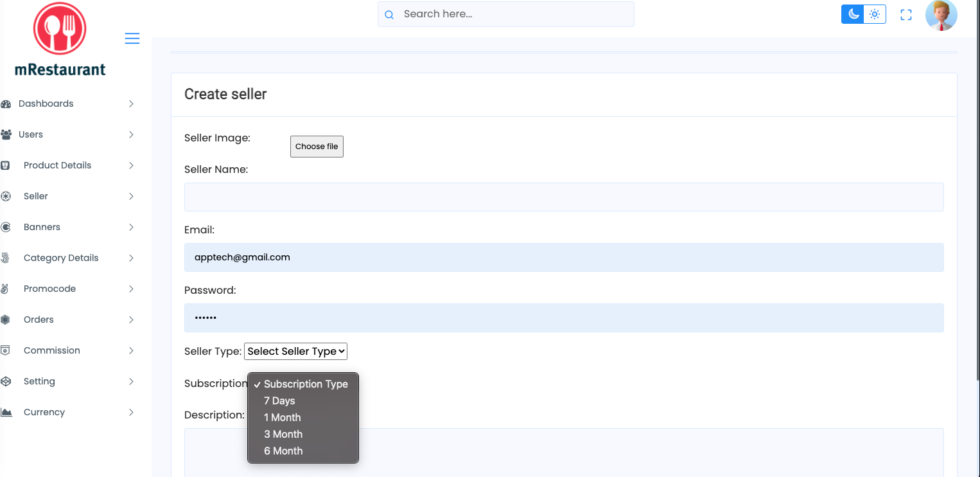Viewport: 980px width, 477px height.
Task: Click the Email field with apptech@gmail.com
Action: coord(564,257)
